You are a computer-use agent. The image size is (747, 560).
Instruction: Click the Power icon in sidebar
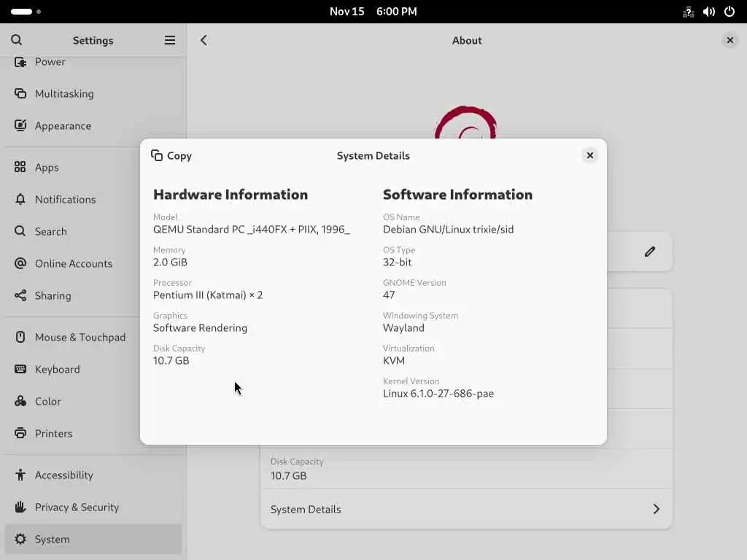20,62
